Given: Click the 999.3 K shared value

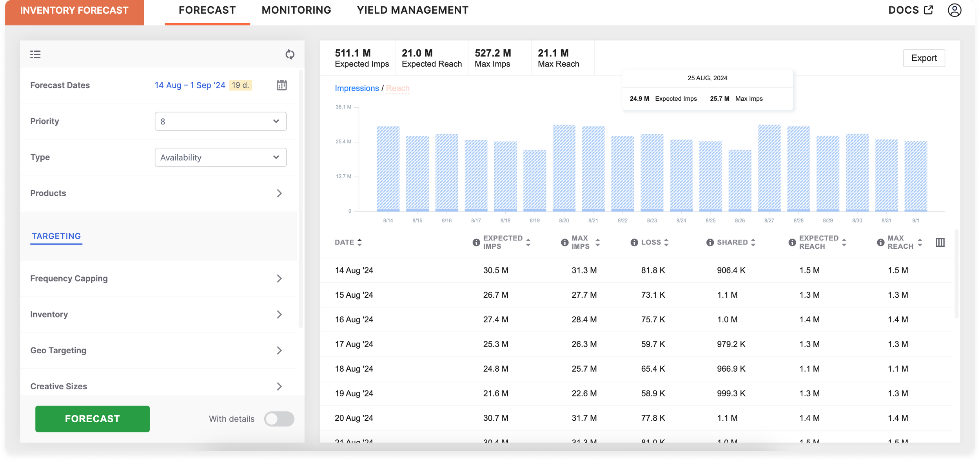Looking at the screenshot, I should pyautogui.click(x=731, y=393).
